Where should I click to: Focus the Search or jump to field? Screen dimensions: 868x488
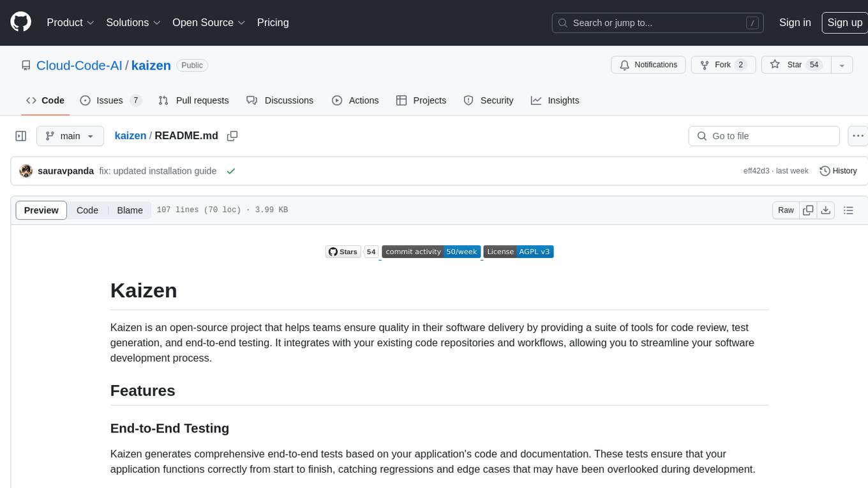coord(659,23)
